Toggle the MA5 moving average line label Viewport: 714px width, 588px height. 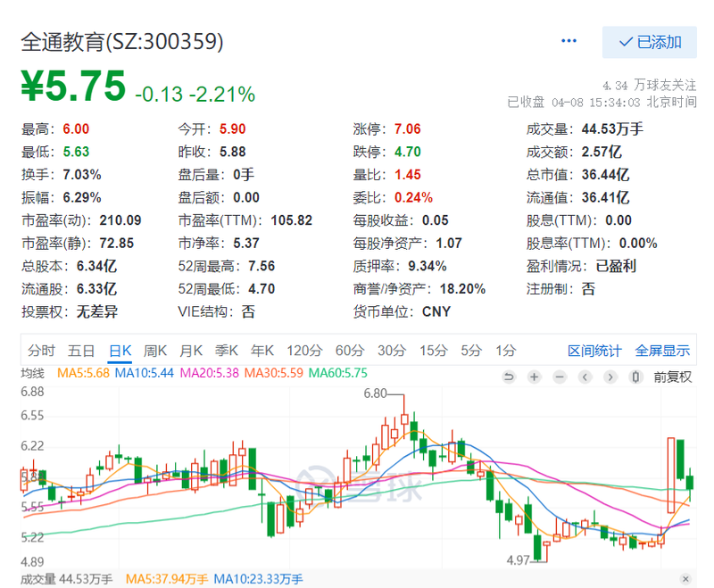point(84,372)
